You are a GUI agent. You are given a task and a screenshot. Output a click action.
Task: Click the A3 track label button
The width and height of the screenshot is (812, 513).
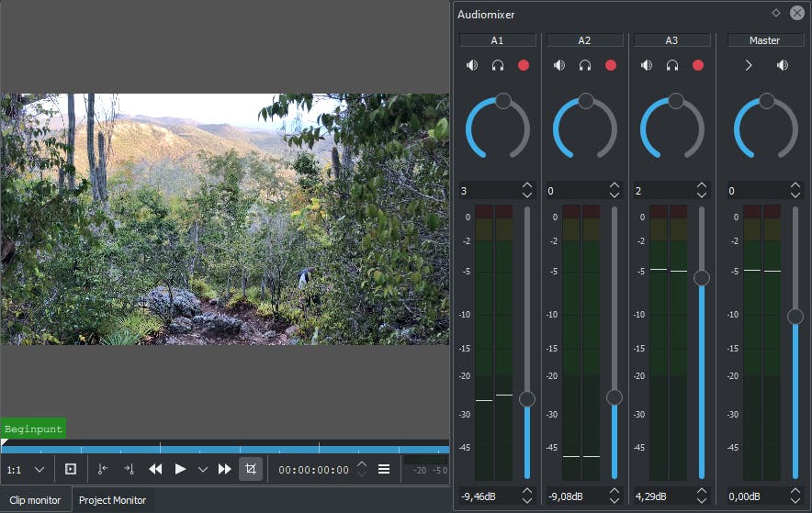point(672,40)
